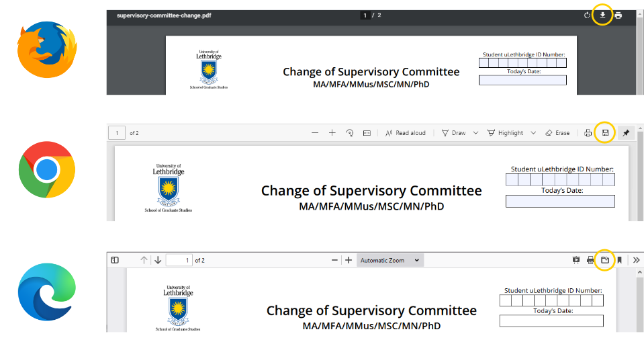This screenshot has height=340, width=644.
Task: Click the next page down arrow
Action: coord(158,260)
